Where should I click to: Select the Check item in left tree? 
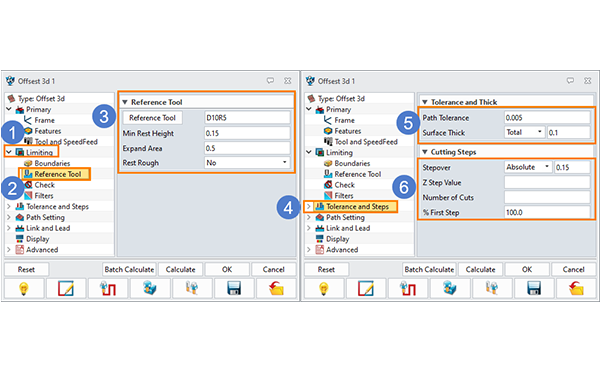pos(45,185)
